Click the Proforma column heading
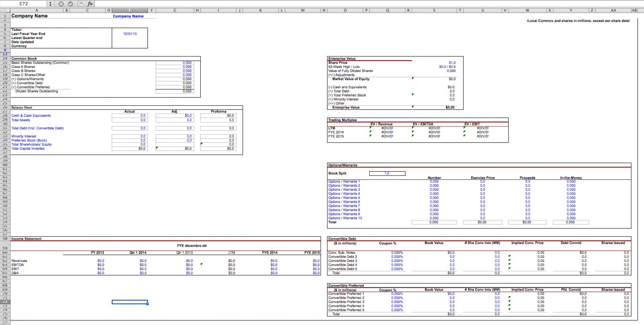 [219, 111]
